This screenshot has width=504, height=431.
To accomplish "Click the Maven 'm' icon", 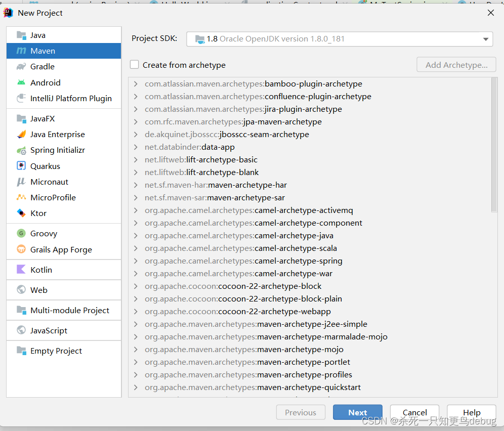I will pyautogui.click(x=21, y=51).
